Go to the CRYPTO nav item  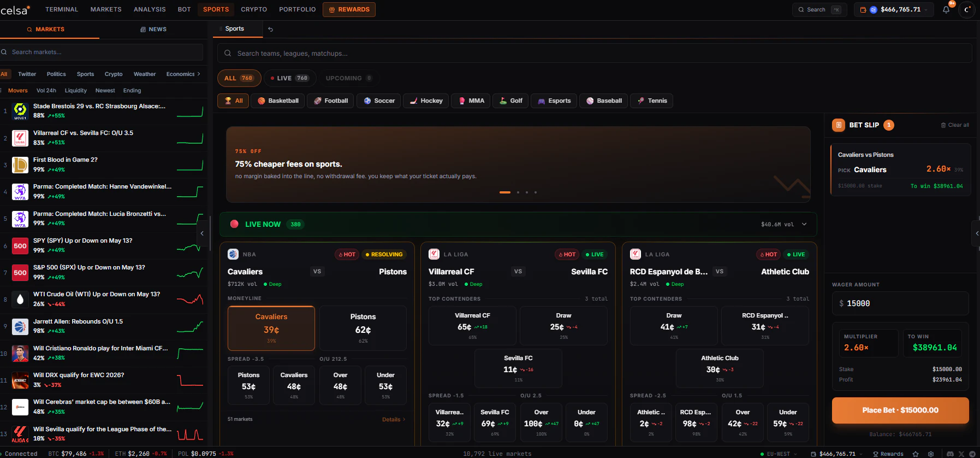(254, 9)
